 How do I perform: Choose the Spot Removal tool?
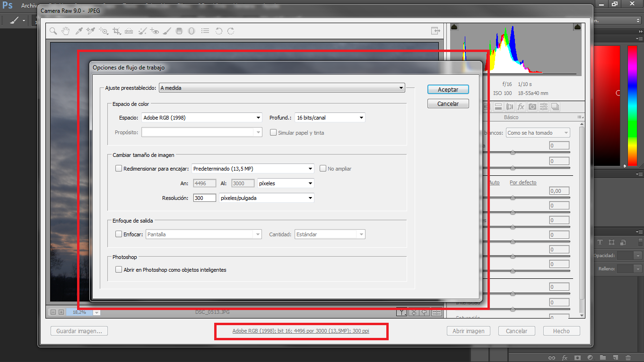click(142, 31)
